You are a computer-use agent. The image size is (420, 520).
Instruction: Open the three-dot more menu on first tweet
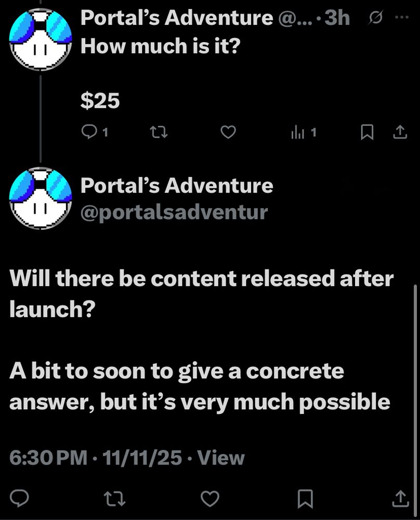(402, 17)
